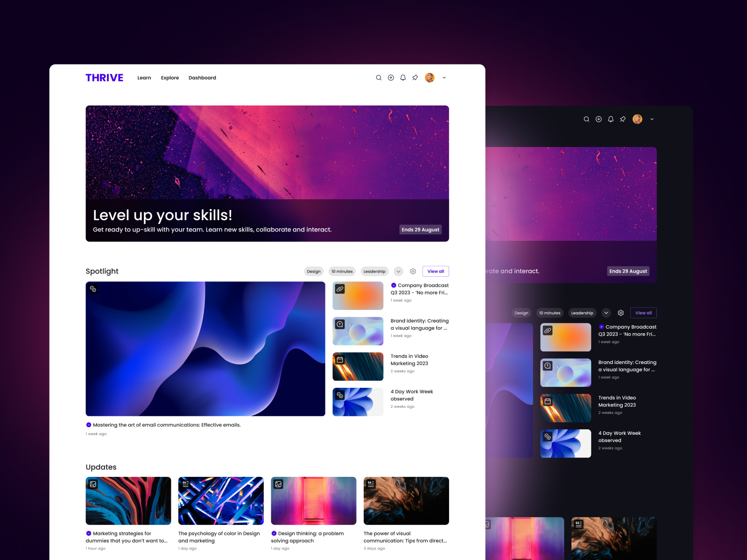The width and height of the screenshot is (747, 560).
Task: Open Spotlight settings with the gear icon
Action: tap(413, 271)
